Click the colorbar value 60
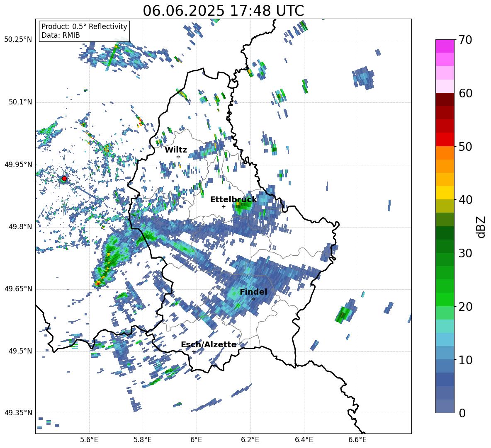Screen dimensions: 491x448 [x=466, y=93]
